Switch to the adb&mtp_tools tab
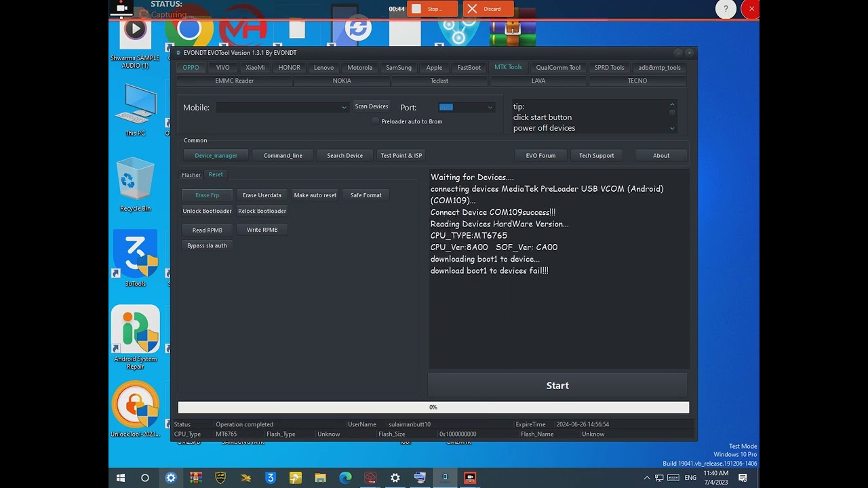 (x=659, y=67)
